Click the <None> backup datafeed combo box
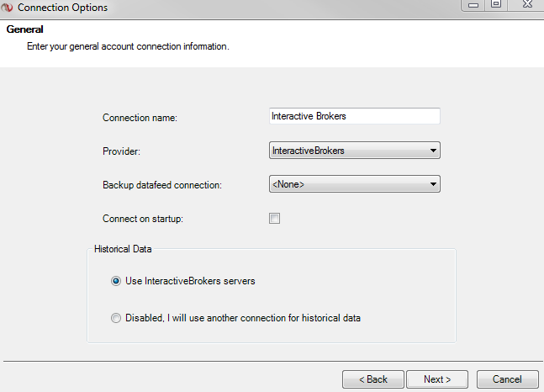This screenshot has width=544, height=392. tap(355, 184)
